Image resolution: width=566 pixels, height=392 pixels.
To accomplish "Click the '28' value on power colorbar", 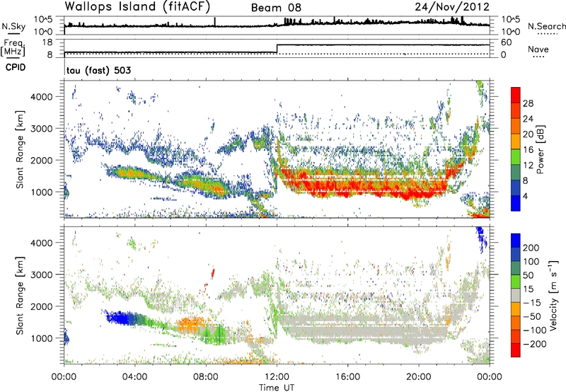I will pyautogui.click(x=528, y=103).
